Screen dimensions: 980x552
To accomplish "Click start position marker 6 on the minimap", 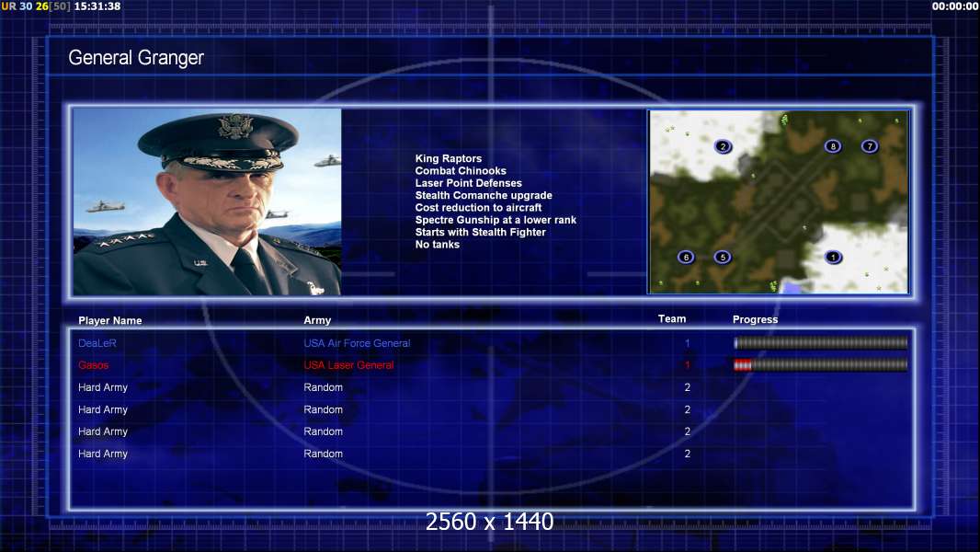I will tap(686, 257).
